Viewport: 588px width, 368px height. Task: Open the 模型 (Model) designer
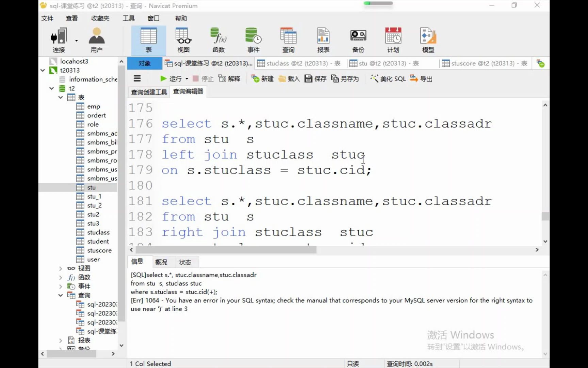tap(428, 40)
